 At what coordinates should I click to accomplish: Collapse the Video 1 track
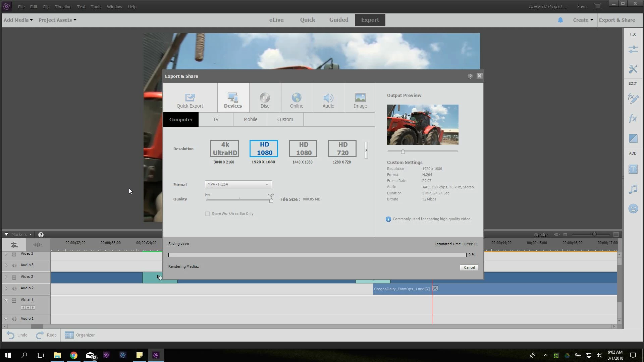[x=6, y=300]
